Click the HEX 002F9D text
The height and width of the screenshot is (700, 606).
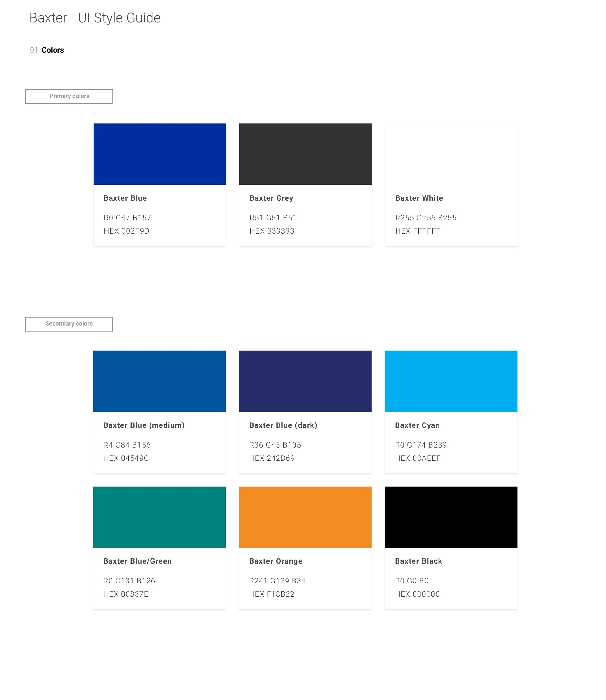[127, 231]
